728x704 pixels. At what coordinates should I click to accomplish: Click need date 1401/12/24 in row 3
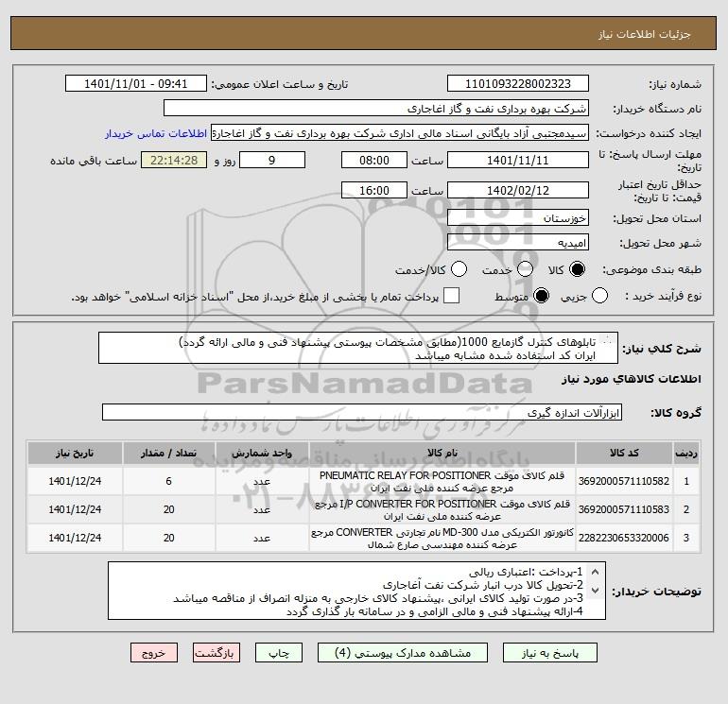(75, 538)
